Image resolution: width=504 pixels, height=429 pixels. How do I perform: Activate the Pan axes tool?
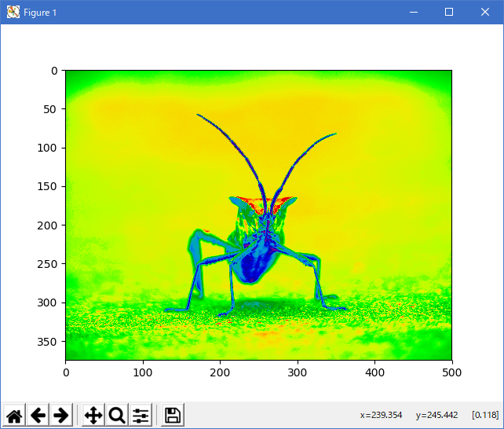93,415
